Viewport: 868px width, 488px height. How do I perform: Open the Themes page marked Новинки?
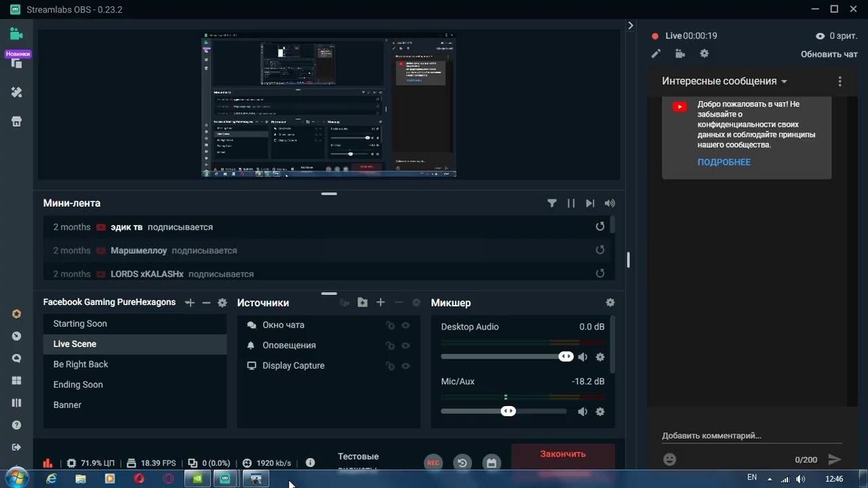(17, 62)
